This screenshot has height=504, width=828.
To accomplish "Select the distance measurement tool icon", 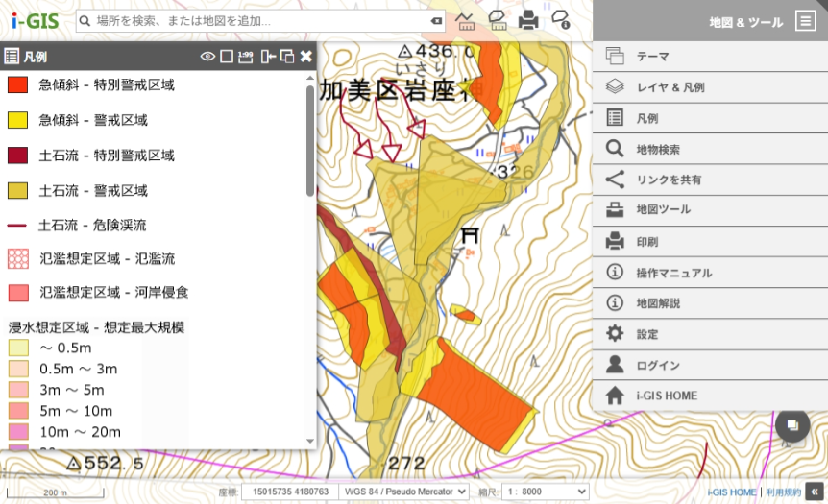I will pos(465,21).
